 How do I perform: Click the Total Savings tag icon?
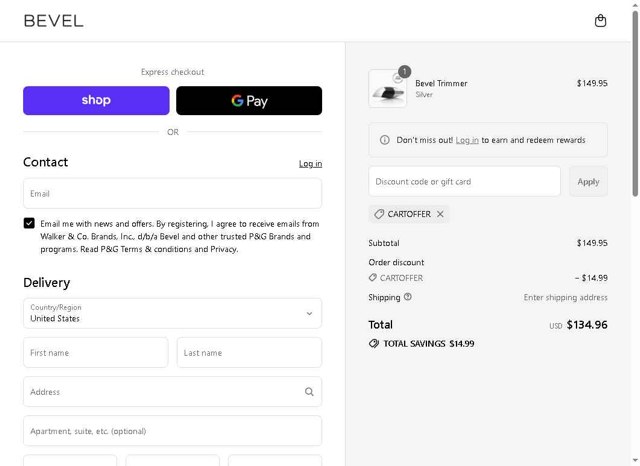[x=373, y=344]
